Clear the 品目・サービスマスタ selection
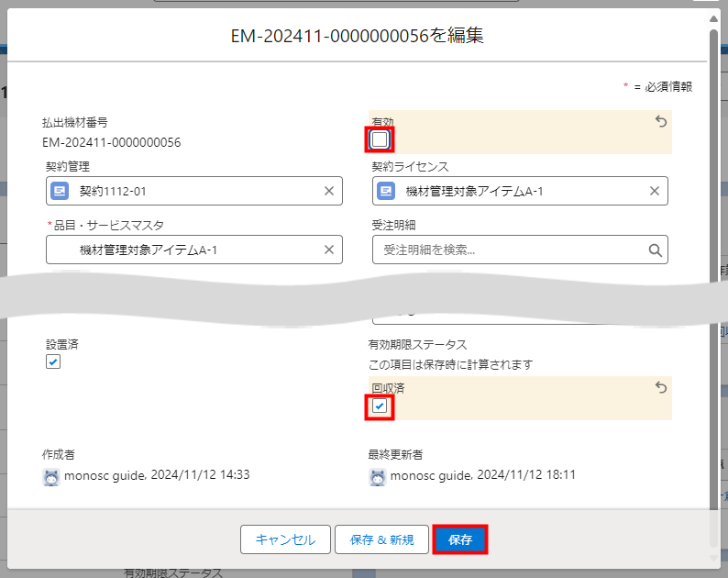Image resolution: width=728 pixels, height=578 pixels. (x=329, y=250)
